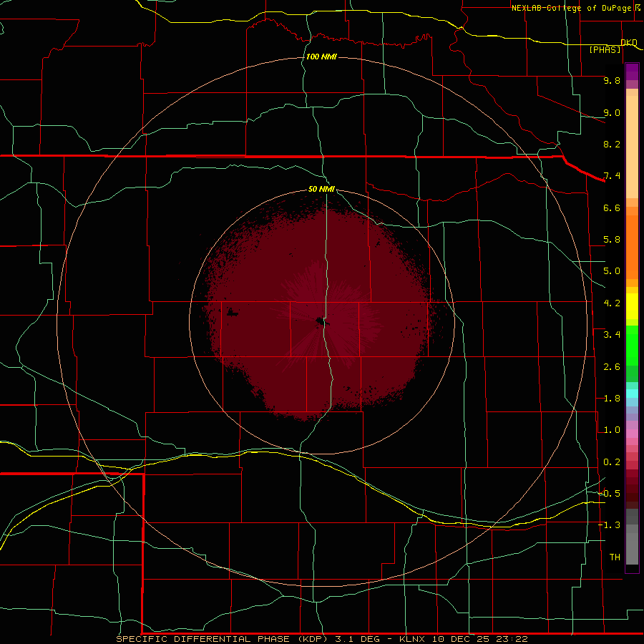This screenshot has height=644, width=644.
Task: Select the 4.2 color bar value
Action: pyautogui.click(x=612, y=303)
